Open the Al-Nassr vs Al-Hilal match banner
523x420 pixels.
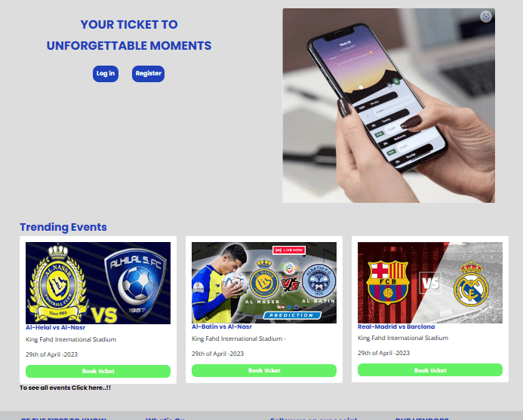(x=98, y=283)
